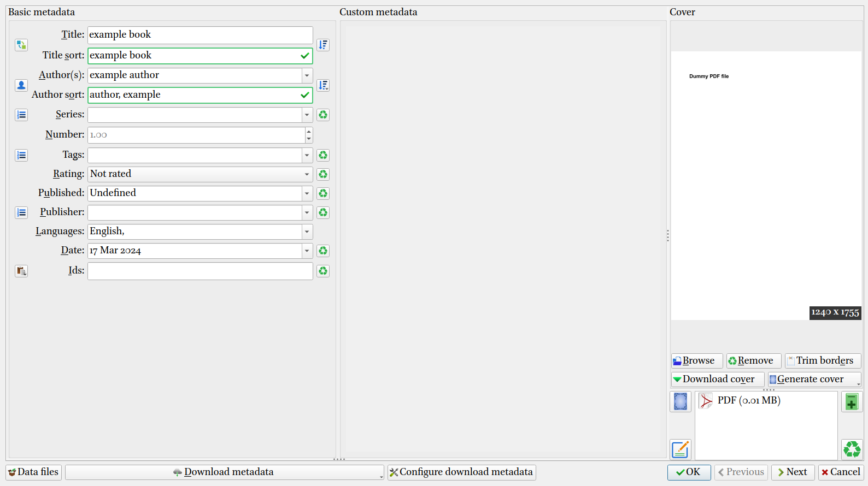The image size is (868, 486).
Task: Increase the series Number with the up arrow
Action: click(x=309, y=131)
